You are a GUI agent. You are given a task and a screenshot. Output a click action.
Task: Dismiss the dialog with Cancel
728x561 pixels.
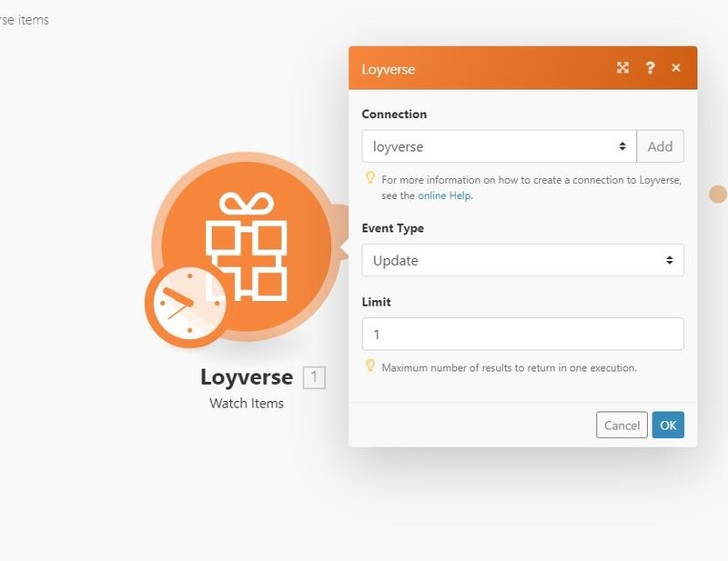coord(622,426)
